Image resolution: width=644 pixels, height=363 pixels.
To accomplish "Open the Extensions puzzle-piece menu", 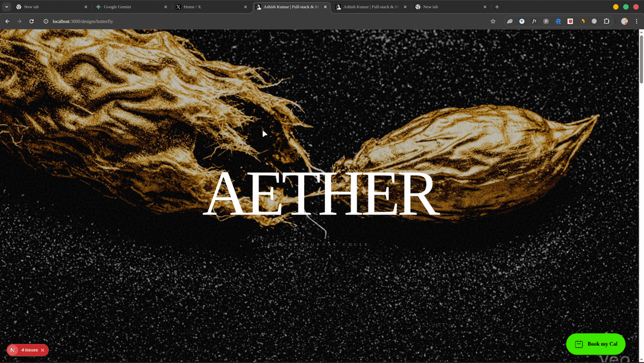I will tap(606, 21).
